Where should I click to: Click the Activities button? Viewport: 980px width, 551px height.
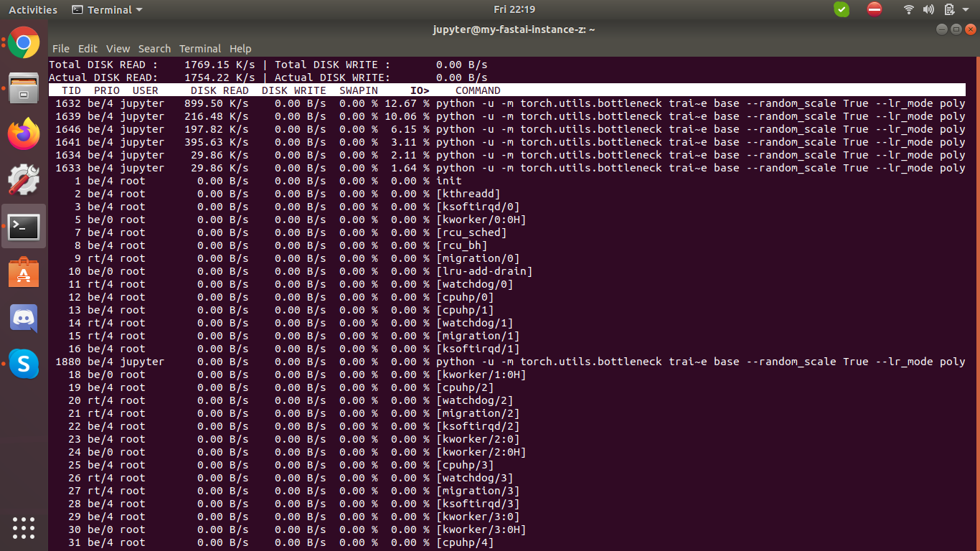click(33, 10)
